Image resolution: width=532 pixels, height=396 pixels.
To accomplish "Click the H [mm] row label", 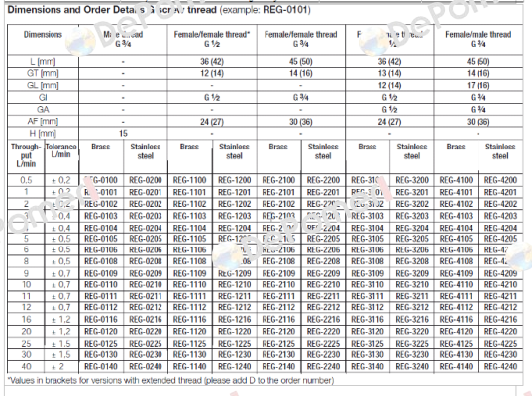I will click(43, 134).
